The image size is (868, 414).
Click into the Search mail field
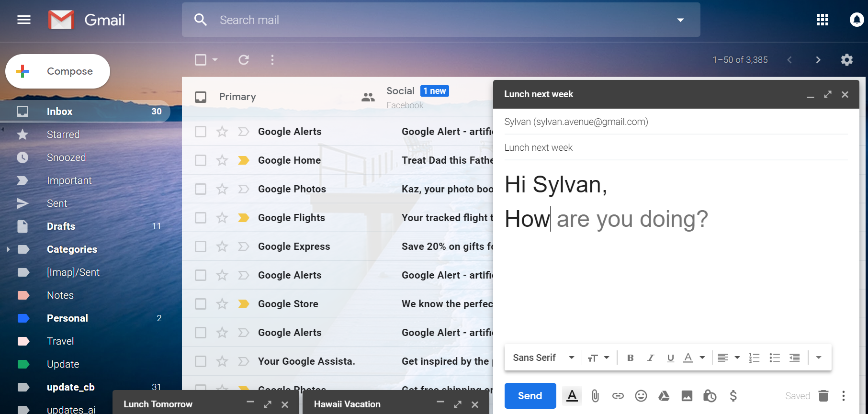click(x=431, y=20)
